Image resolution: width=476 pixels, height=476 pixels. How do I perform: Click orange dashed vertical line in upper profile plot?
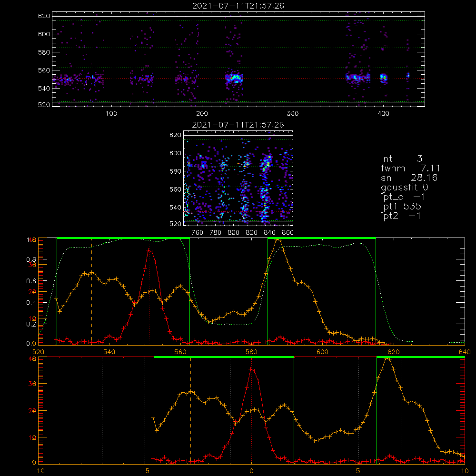pos(92,291)
